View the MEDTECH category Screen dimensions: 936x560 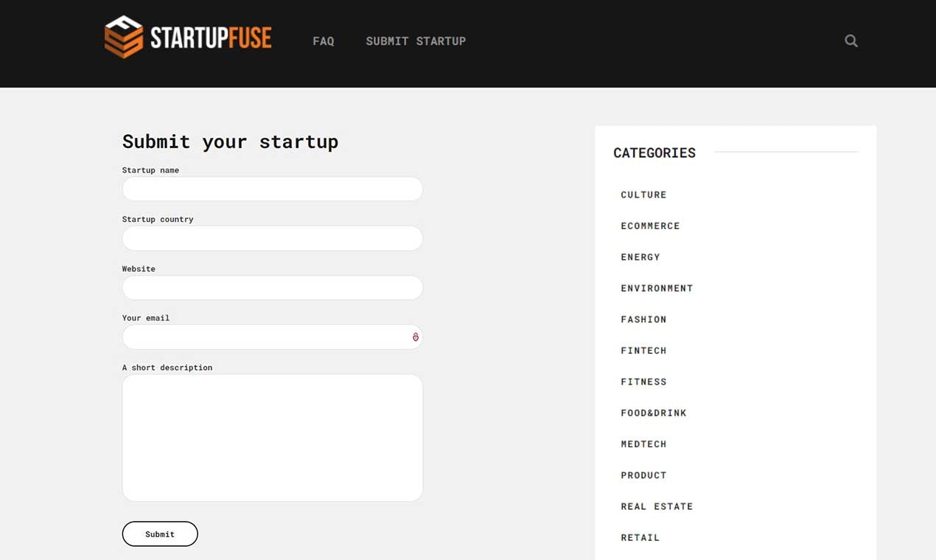pyautogui.click(x=643, y=444)
